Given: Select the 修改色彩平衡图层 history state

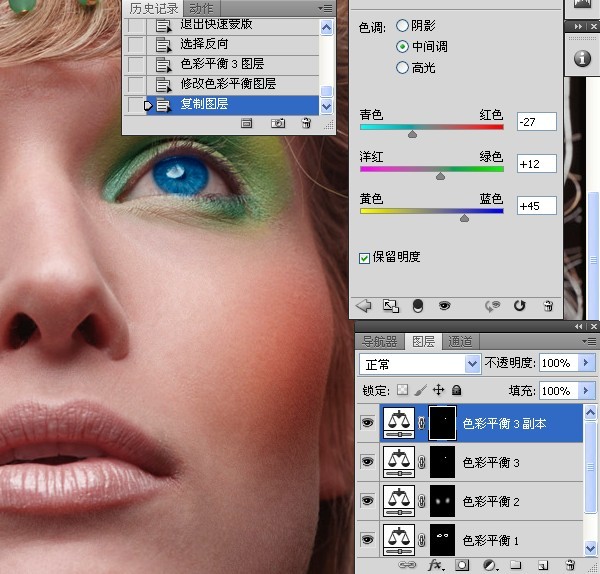Looking at the screenshot, I should tap(232, 84).
